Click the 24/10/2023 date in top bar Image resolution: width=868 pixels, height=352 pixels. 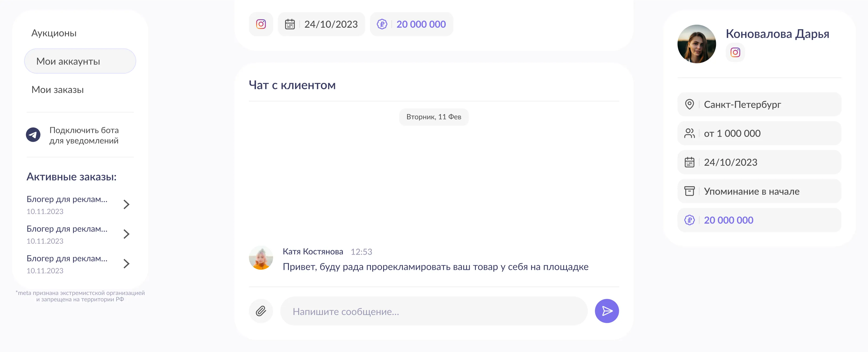click(x=331, y=24)
